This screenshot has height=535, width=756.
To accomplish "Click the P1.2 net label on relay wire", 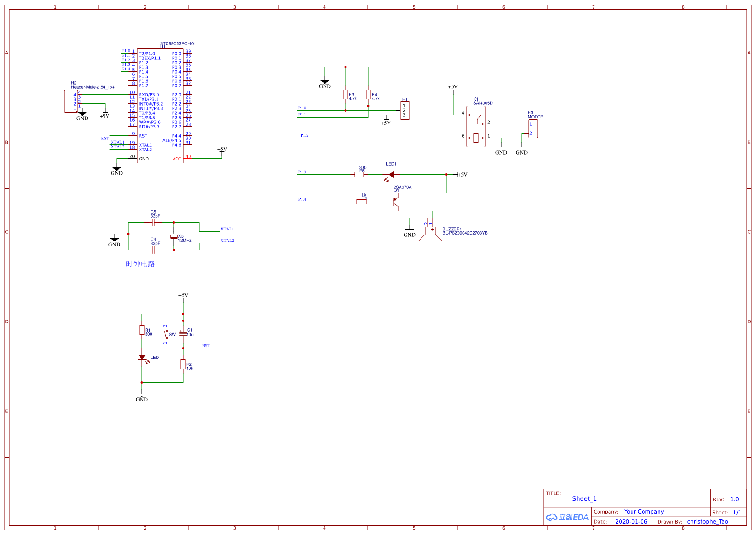I will (x=304, y=135).
